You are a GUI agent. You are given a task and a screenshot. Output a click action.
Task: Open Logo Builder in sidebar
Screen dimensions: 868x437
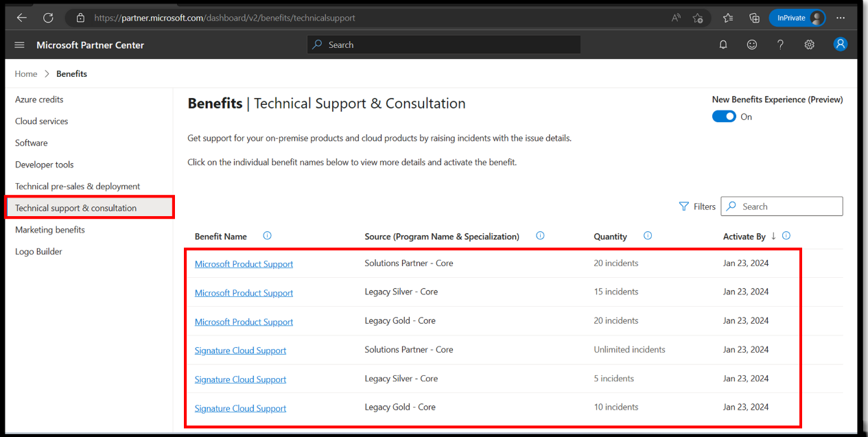(x=38, y=252)
